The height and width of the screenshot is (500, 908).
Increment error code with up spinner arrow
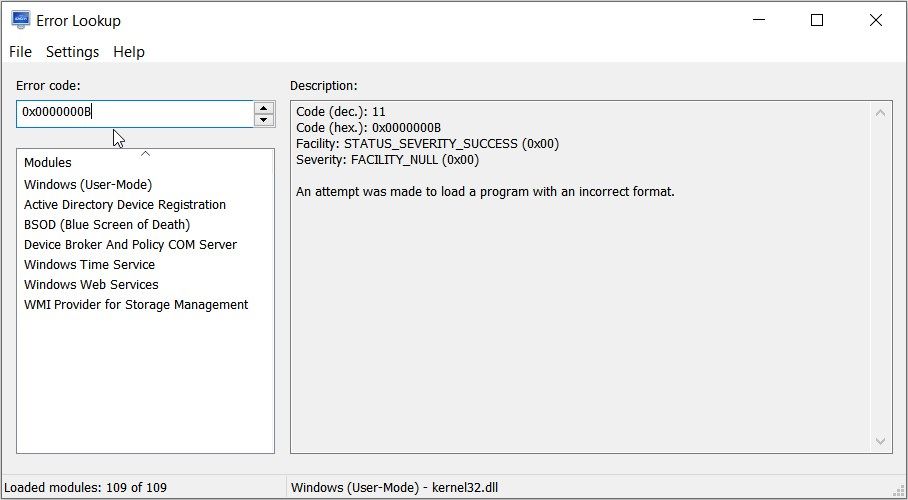264,108
